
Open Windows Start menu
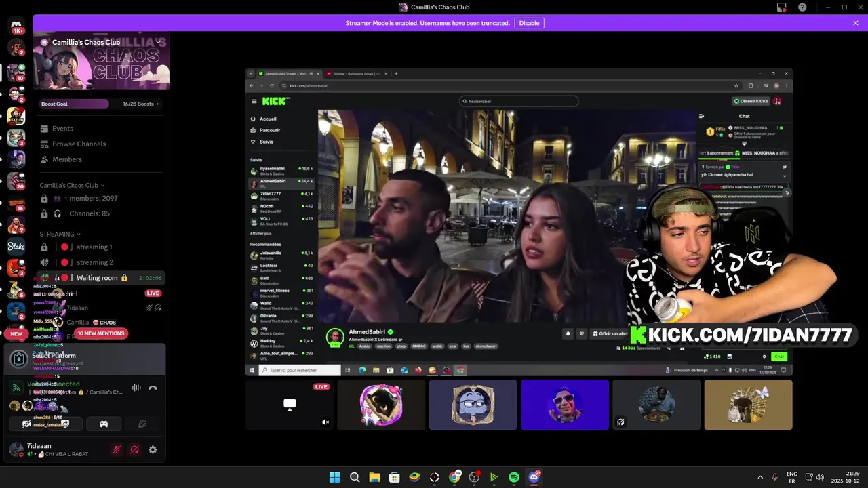pyautogui.click(x=334, y=477)
